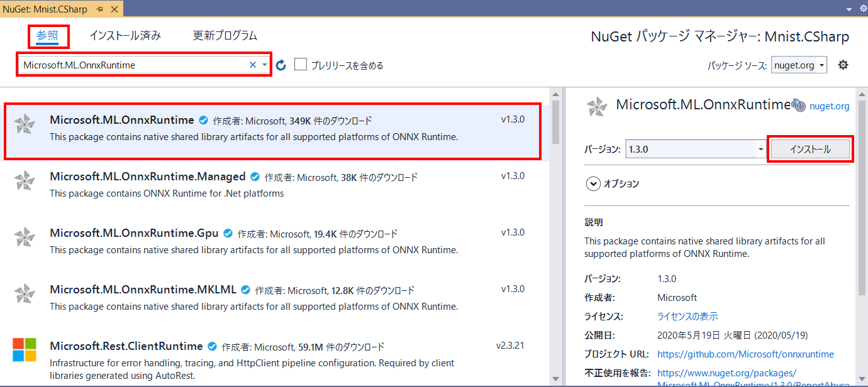
Task: Click Microsoft.ML.OnnxRuntime.Managed package icon
Action: click(25, 181)
